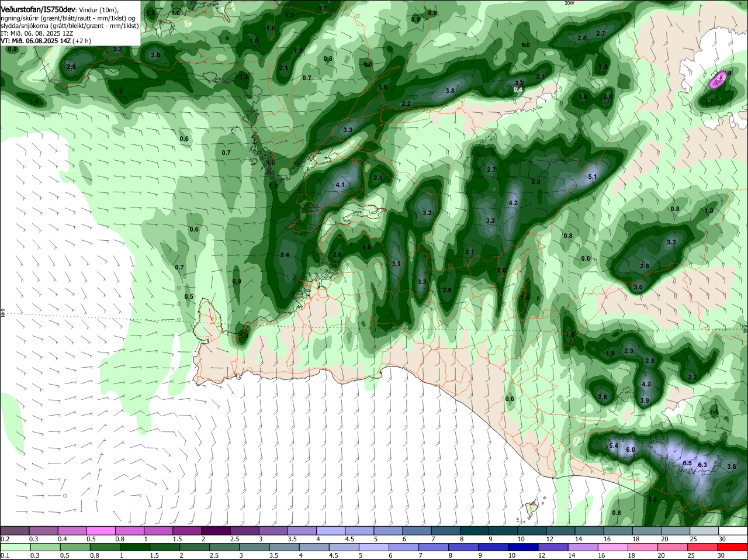Select the VT: Mið. 06.08.2025 14Z (+2 h) line
The width and height of the screenshot is (748, 560).
pos(46,41)
